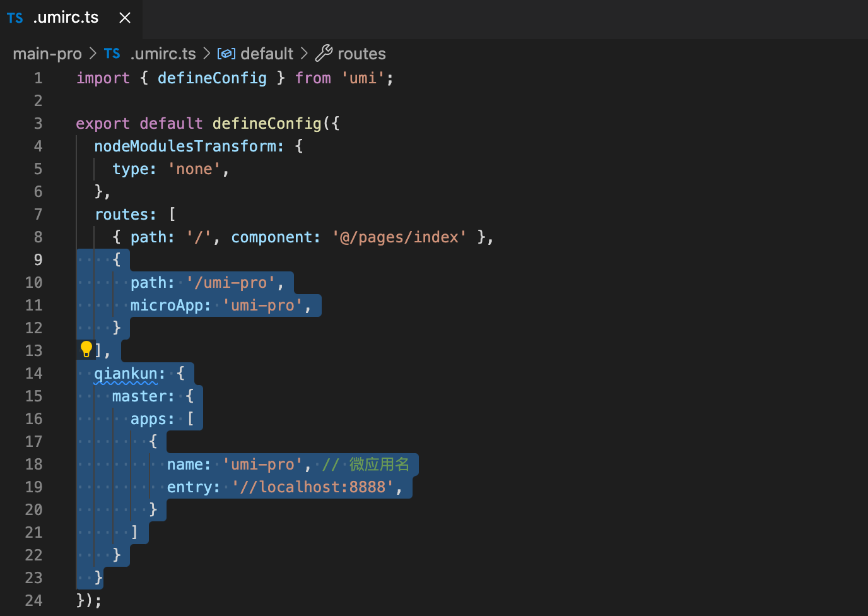Click the 'umi' module string

[363, 78]
